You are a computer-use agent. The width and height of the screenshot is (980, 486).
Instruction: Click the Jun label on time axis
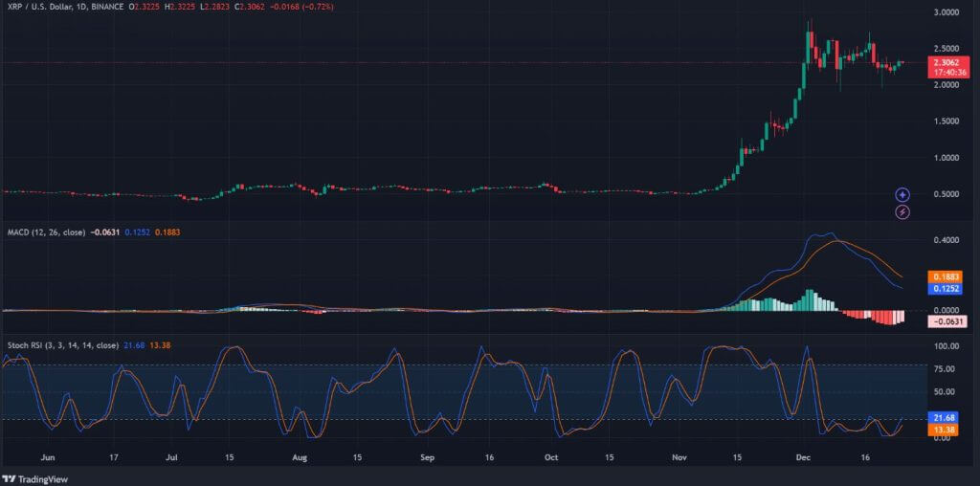tap(48, 459)
